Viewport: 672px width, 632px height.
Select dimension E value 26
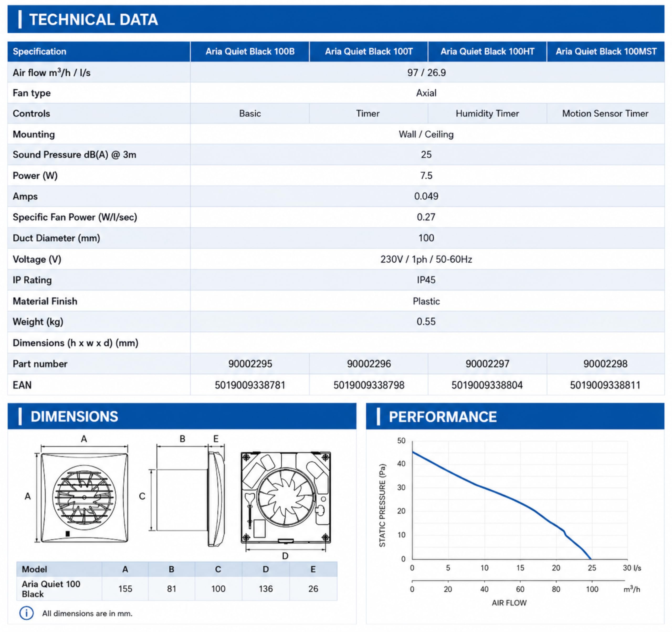(313, 589)
